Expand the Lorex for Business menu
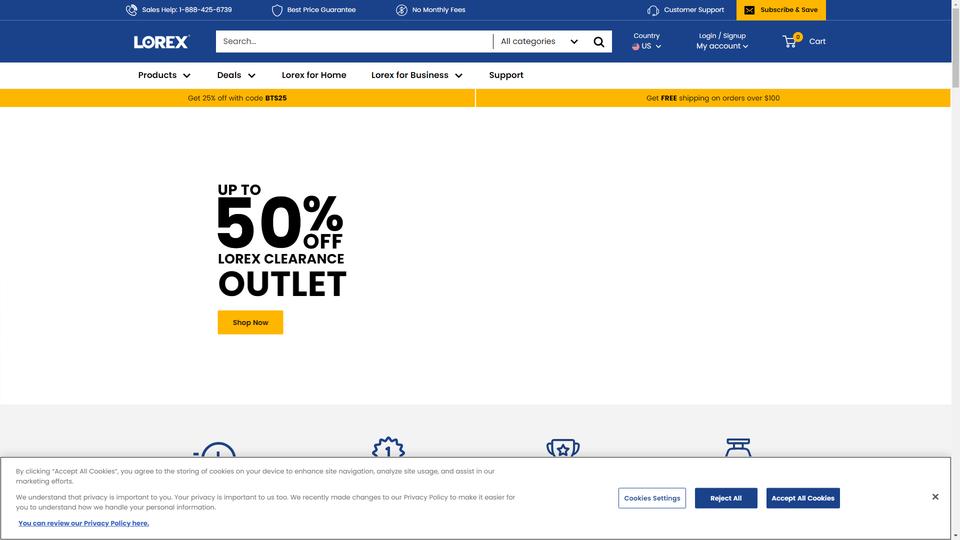 click(416, 75)
